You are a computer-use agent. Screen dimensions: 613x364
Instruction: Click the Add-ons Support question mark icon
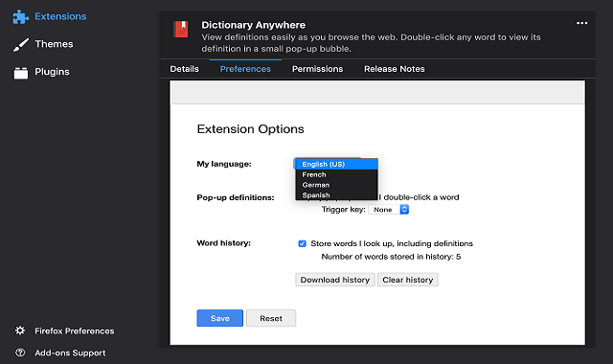[x=20, y=353]
